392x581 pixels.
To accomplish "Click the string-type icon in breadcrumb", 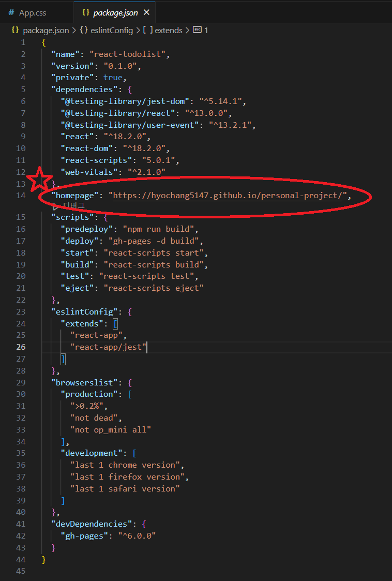I will [197, 30].
